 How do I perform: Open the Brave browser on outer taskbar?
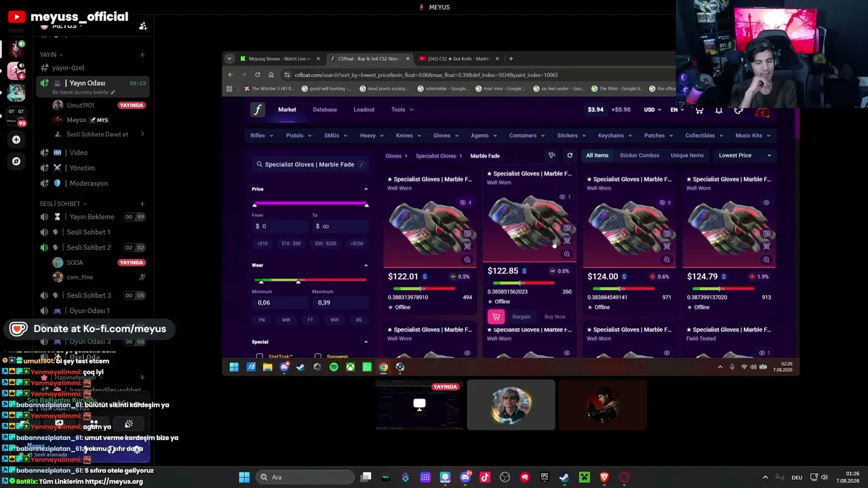tap(604, 477)
